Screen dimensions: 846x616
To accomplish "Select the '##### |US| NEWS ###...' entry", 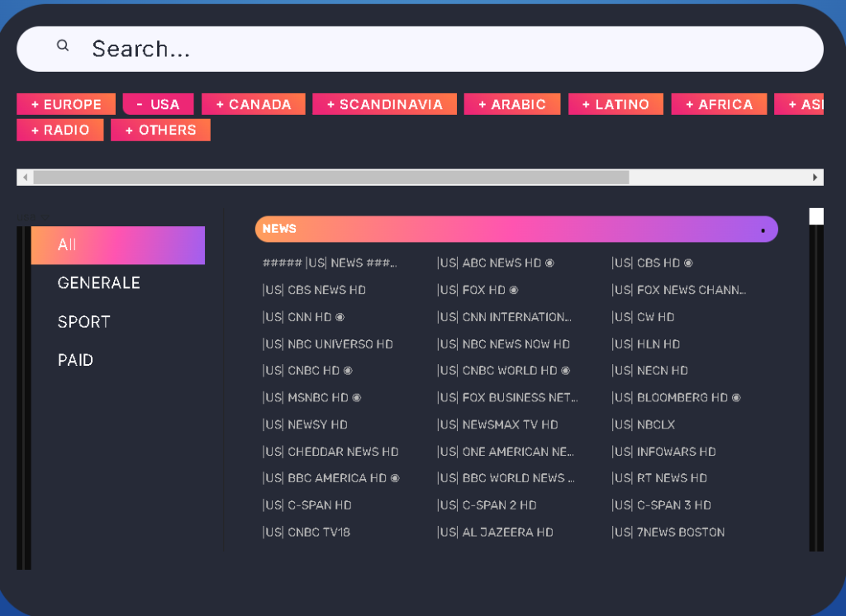I will 330,263.
